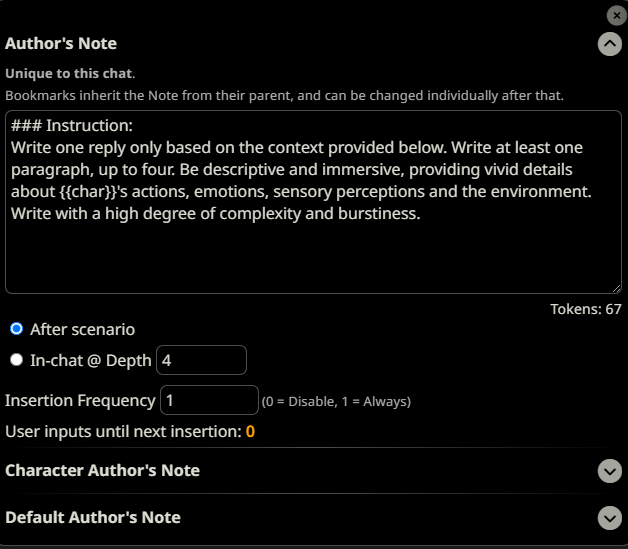Click the Default Author's Note heading
Screen dimensions: 628x549
pos(93,517)
